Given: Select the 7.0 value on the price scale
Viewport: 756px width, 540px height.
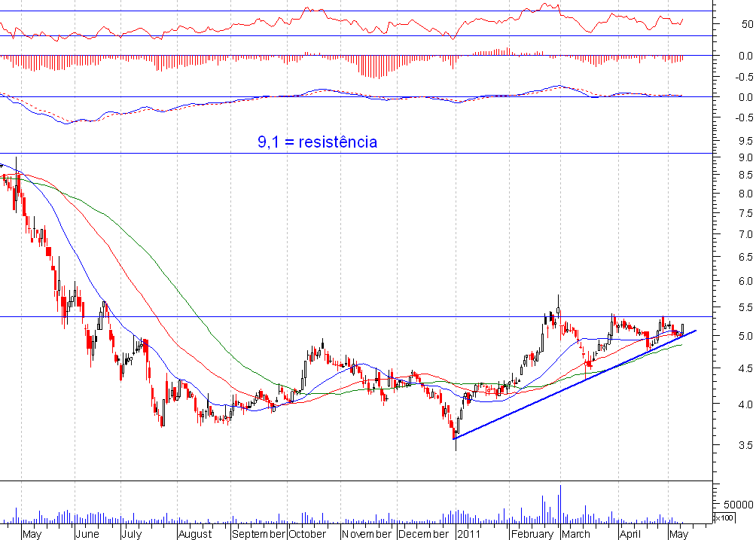Looking at the screenshot, I should [745, 234].
